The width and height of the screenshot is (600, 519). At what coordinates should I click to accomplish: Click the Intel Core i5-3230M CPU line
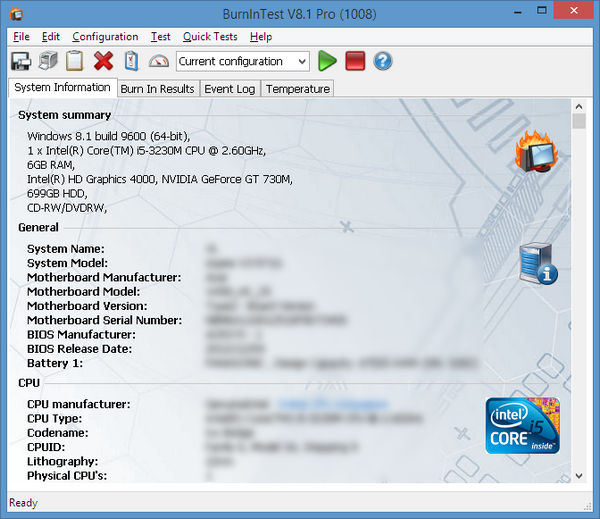[x=146, y=151]
